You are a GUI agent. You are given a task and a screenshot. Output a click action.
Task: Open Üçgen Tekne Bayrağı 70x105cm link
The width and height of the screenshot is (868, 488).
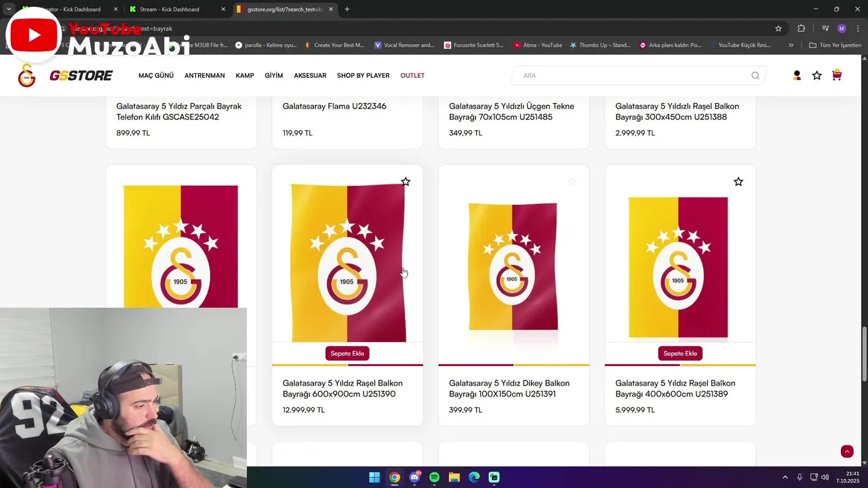point(511,111)
